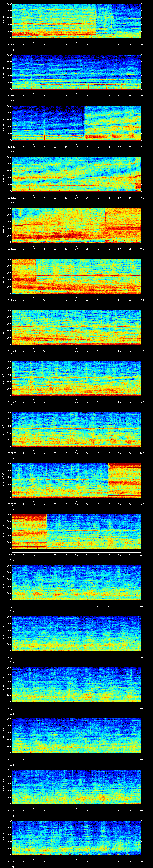Image resolution: width=153 pixels, height=868 pixels.
Task: Select the 17:00 end time label
Action: (141, 147)
